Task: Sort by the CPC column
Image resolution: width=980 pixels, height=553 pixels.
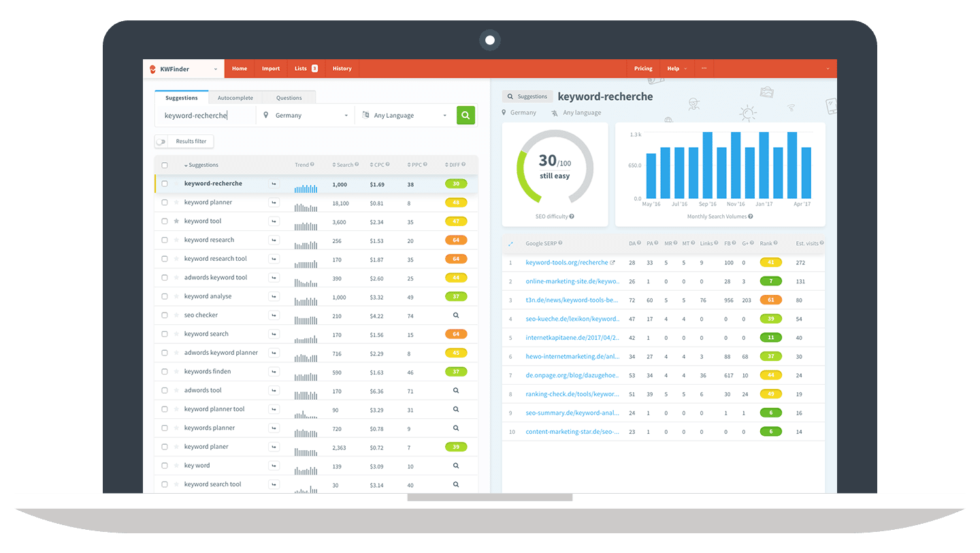Action: point(377,165)
